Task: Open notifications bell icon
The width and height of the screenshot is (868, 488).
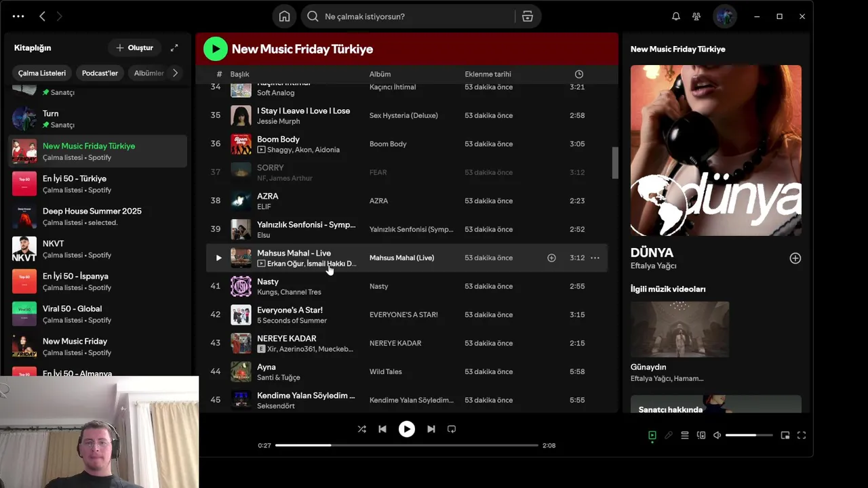Action: [676, 16]
